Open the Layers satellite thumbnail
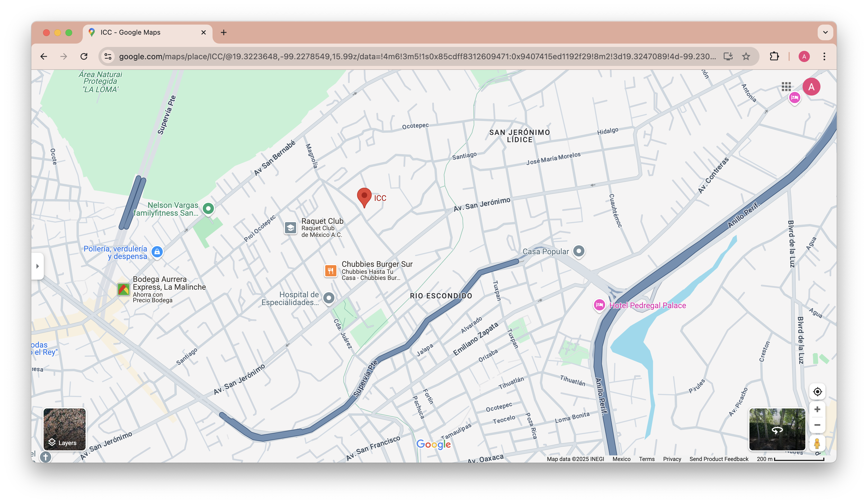868x504 pixels. (64, 429)
